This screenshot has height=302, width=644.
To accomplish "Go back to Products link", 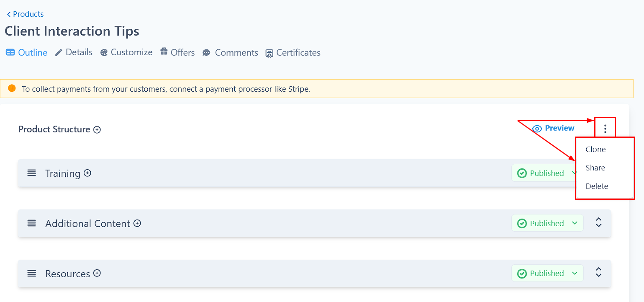I will click(x=25, y=14).
